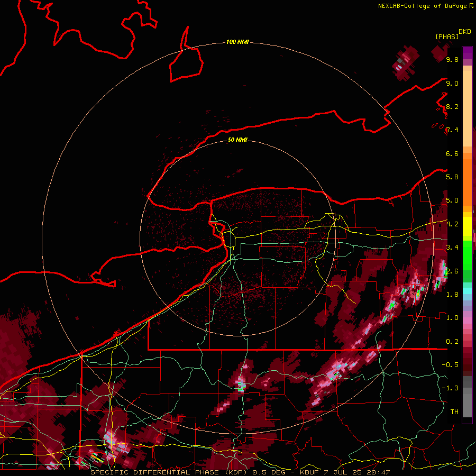Click the -0.5 value on the color scale
Image resolution: width=476 pixels, height=476 pixels.
(x=450, y=365)
